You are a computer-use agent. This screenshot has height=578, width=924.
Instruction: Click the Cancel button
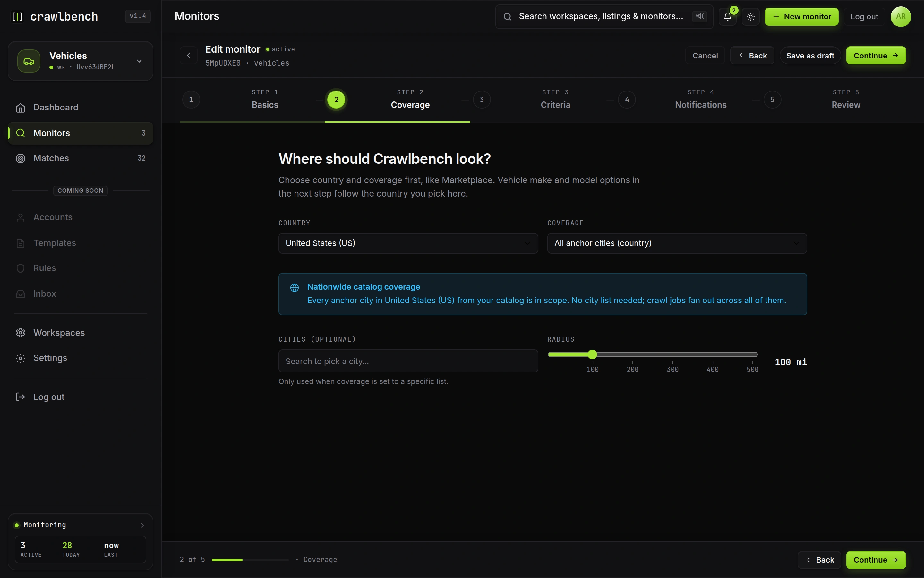pyautogui.click(x=705, y=56)
